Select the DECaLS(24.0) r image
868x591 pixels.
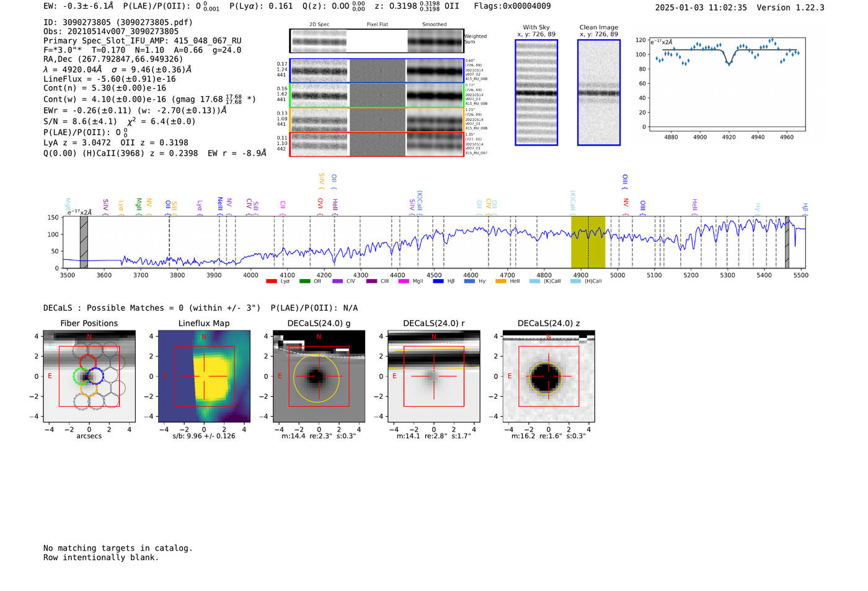[433, 376]
